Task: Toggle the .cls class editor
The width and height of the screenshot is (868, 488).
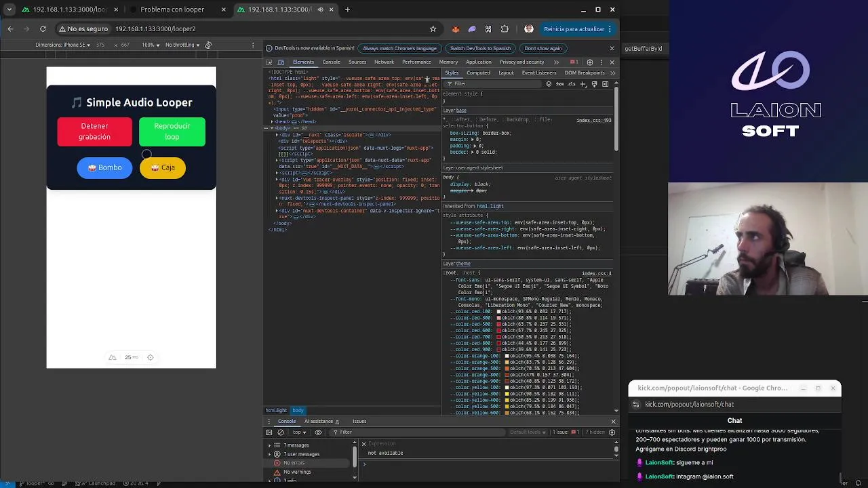Action: pos(572,84)
